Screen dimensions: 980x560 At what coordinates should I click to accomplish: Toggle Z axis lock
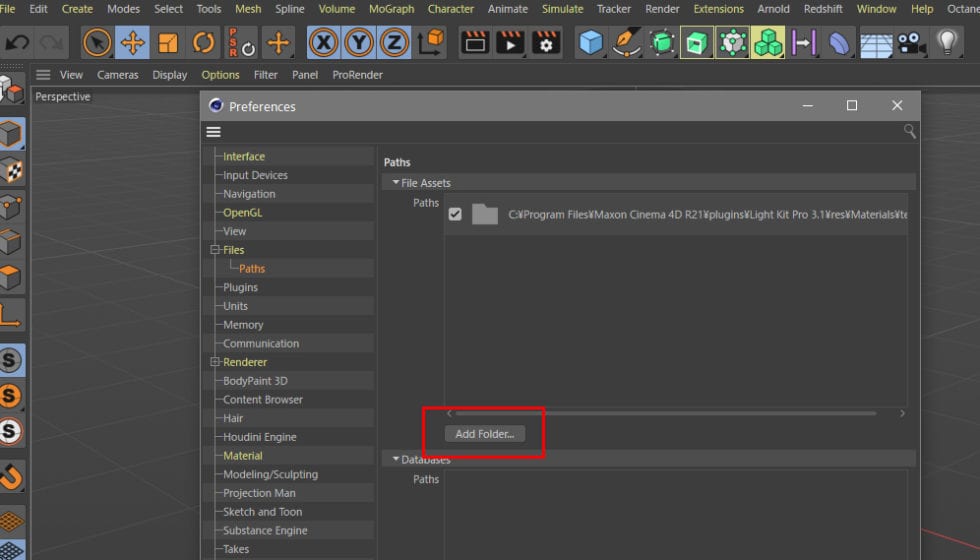[394, 43]
